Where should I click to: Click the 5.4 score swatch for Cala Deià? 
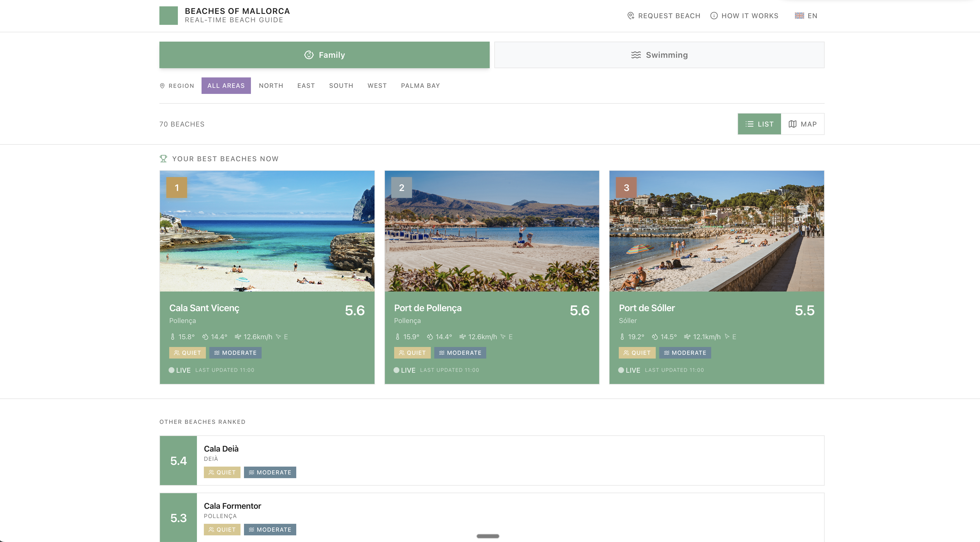(178, 460)
